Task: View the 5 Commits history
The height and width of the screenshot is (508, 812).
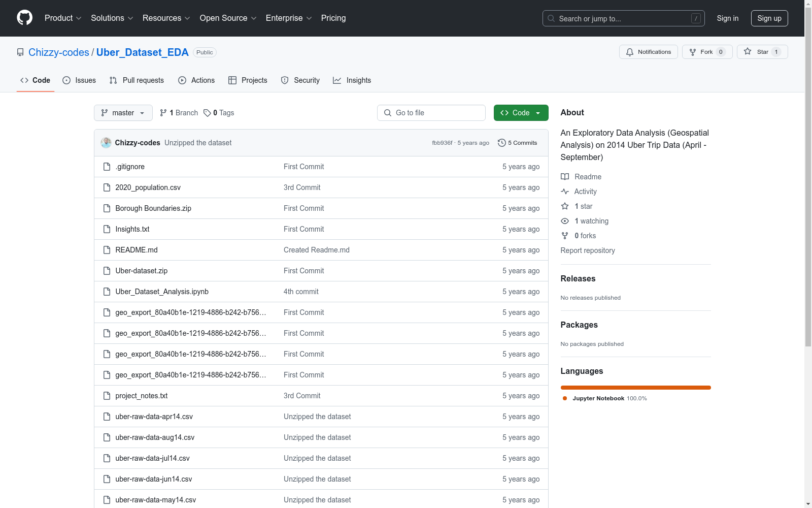Action: pyautogui.click(x=518, y=143)
